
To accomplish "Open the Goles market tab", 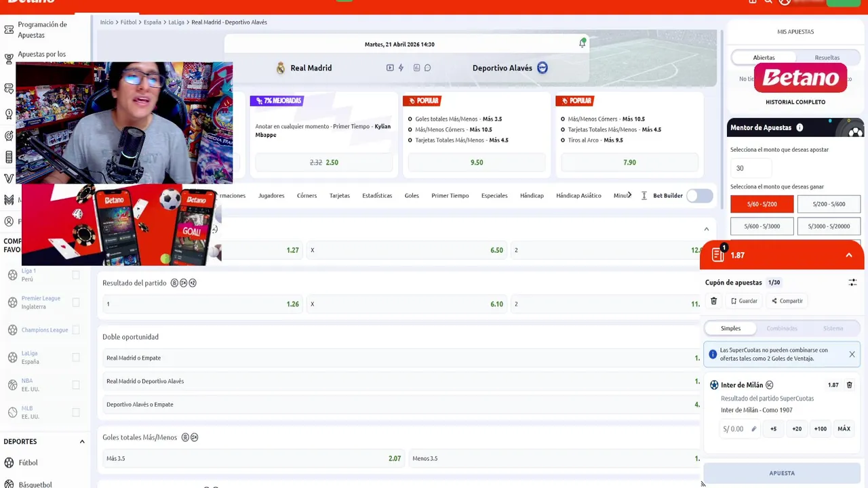I will pyautogui.click(x=412, y=195).
